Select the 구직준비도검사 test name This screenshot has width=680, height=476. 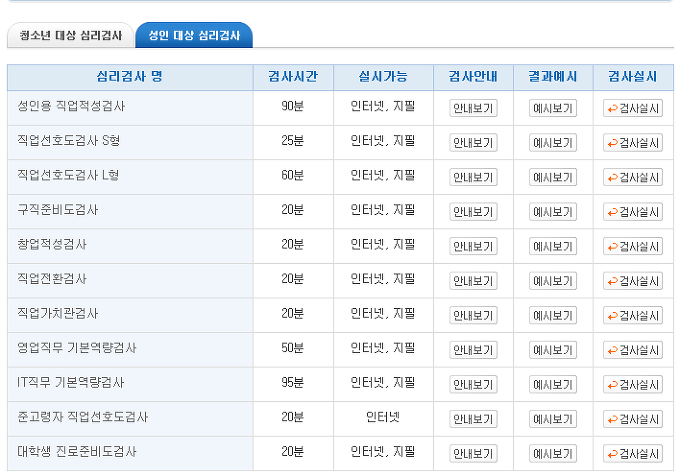point(58,210)
